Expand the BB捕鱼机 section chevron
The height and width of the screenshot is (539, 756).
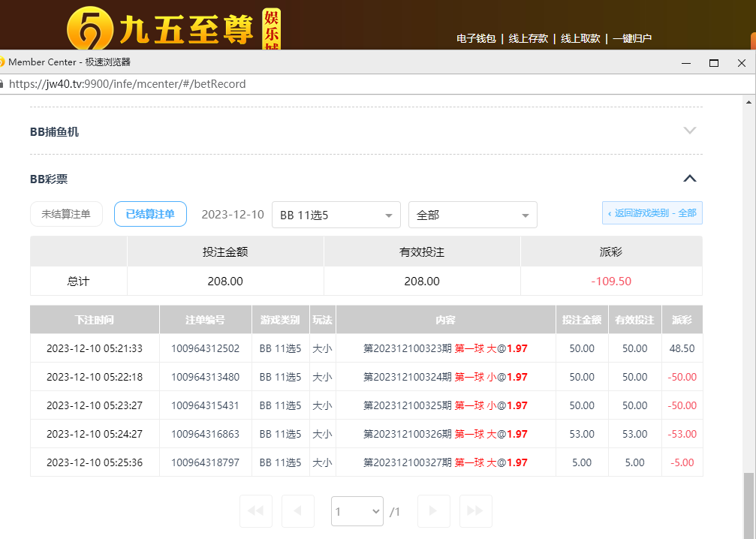pos(690,130)
